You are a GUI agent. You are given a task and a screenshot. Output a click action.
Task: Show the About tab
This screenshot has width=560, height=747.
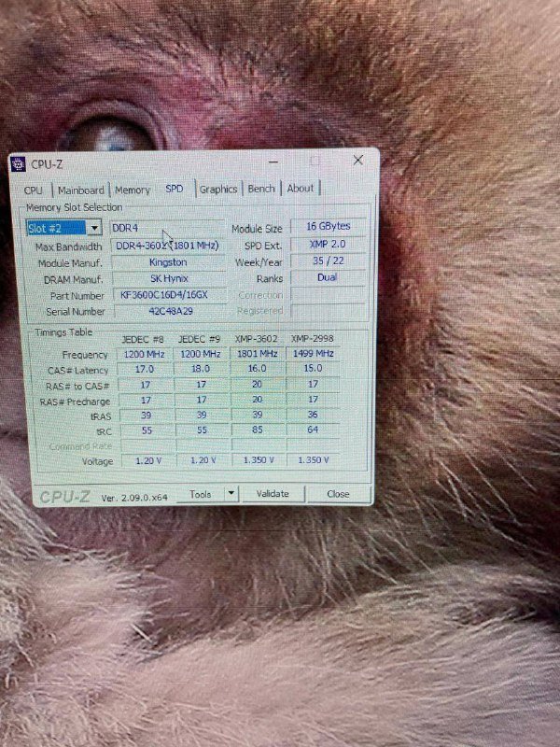[301, 188]
